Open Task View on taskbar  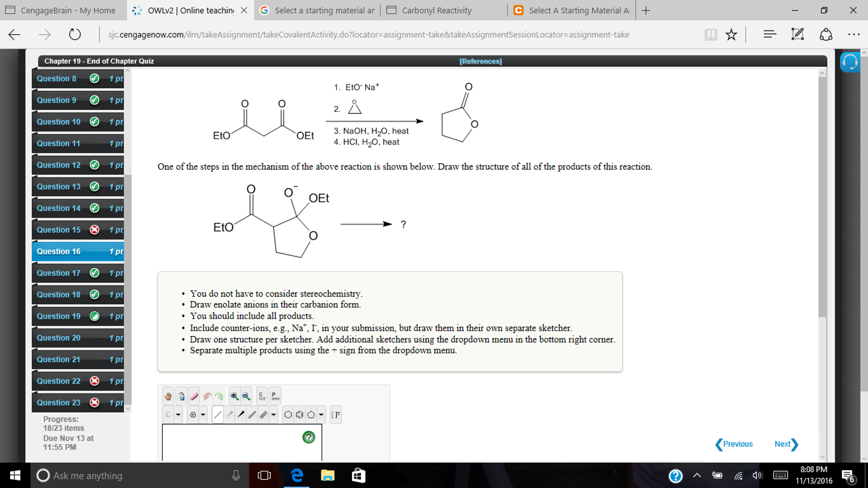click(x=264, y=475)
